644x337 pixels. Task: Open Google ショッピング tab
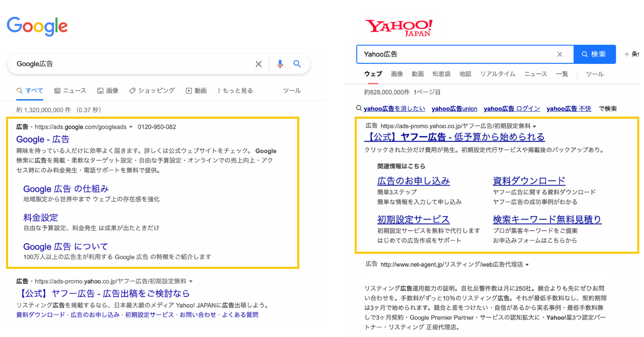click(152, 91)
